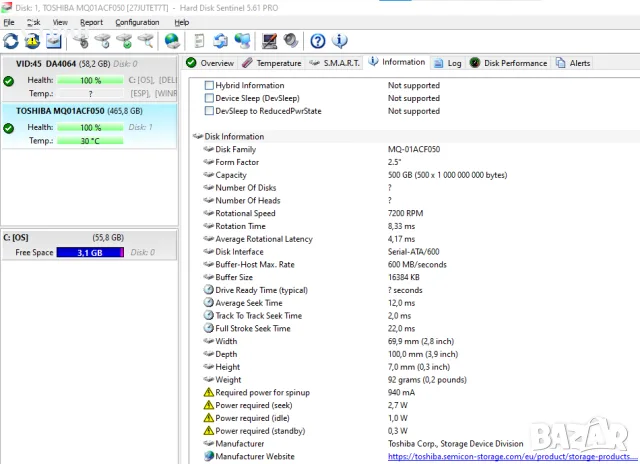640x464 pixels.
Task: Select the Buffer Size row label
Action: [234, 277]
